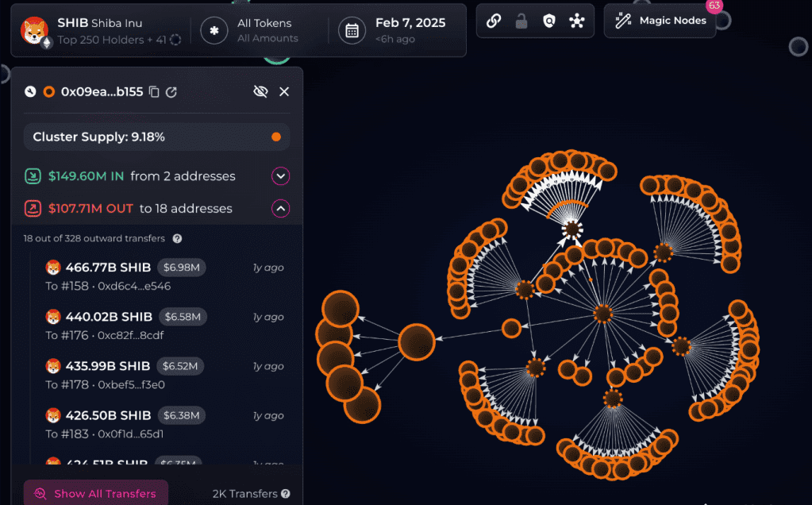Click Show All Transfers
812x505 pixels.
pyautogui.click(x=96, y=492)
